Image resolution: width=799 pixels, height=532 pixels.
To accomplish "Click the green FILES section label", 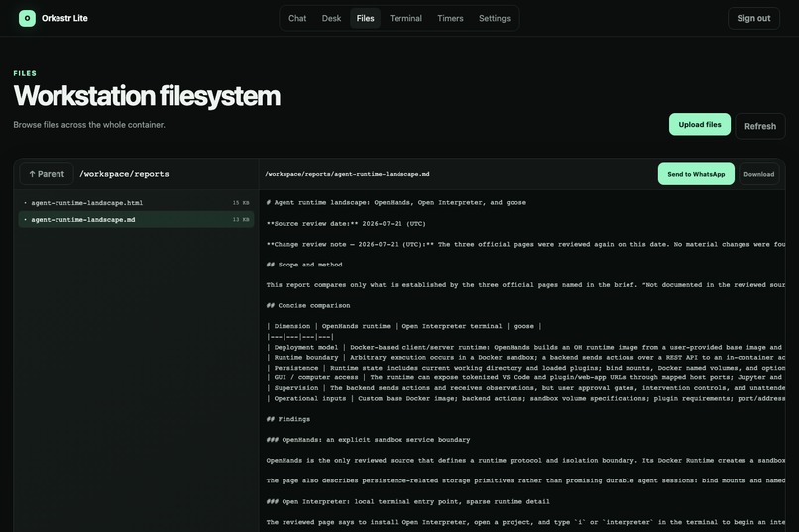I will (x=25, y=73).
